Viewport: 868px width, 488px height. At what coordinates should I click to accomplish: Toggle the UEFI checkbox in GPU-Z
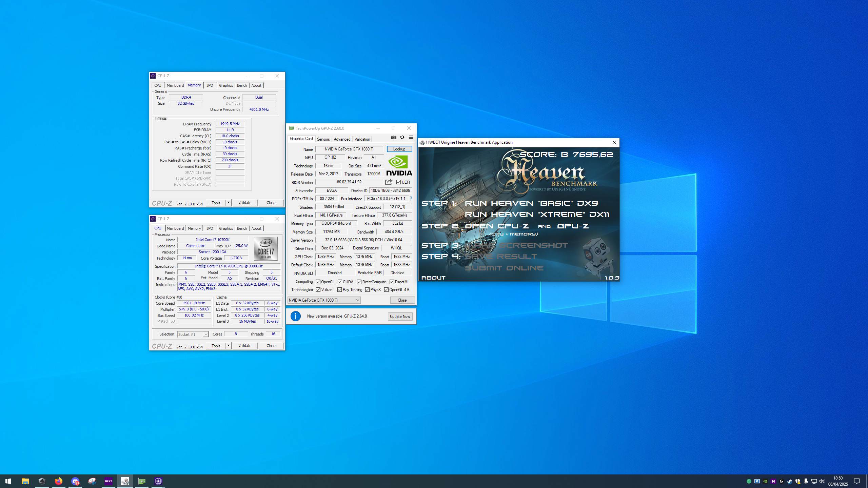(399, 182)
